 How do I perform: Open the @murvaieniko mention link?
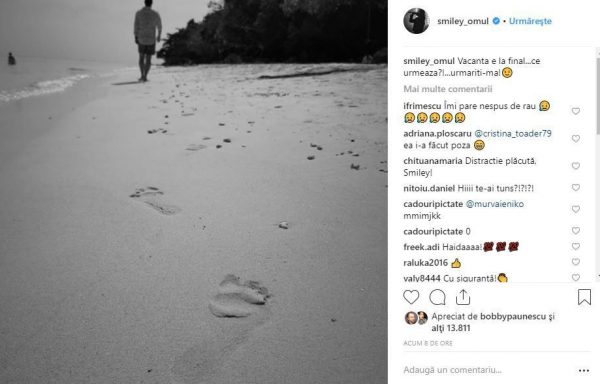[495, 204]
